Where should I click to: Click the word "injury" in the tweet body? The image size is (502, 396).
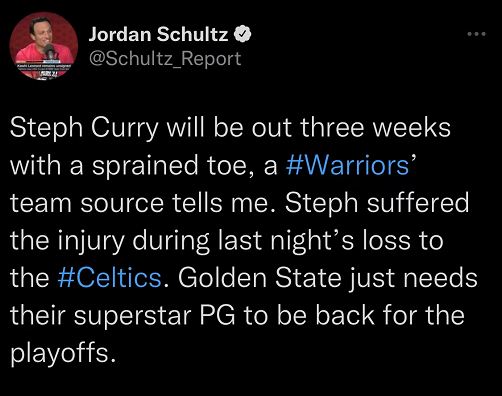click(x=91, y=242)
